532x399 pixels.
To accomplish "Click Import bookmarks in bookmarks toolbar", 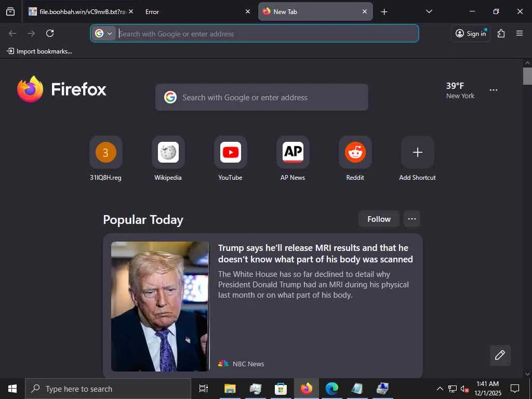I will pyautogui.click(x=39, y=51).
